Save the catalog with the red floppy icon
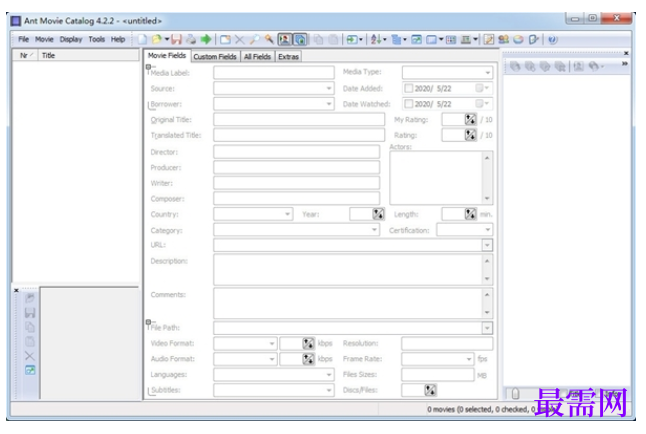The height and width of the screenshot is (434, 646). pos(176,40)
